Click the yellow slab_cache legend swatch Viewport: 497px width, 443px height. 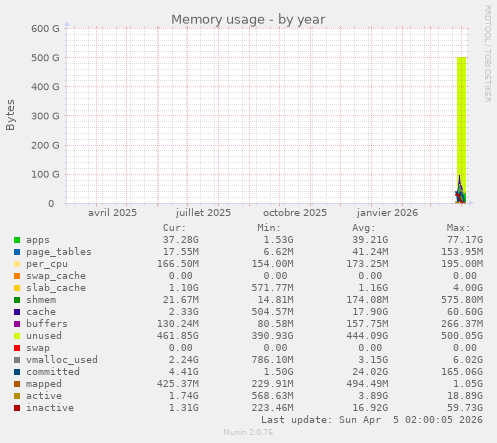click(17, 288)
